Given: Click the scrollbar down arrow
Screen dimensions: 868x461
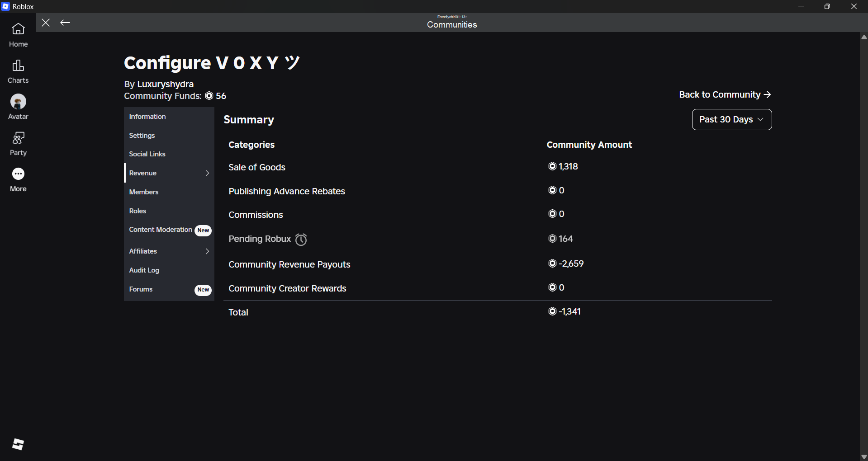Looking at the screenshot, I should coord(864,456).
